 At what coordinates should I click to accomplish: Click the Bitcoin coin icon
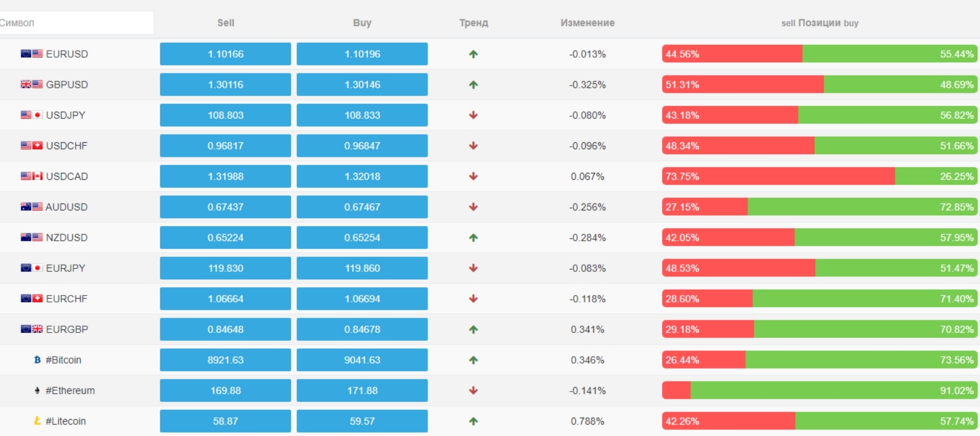[37, 360]
